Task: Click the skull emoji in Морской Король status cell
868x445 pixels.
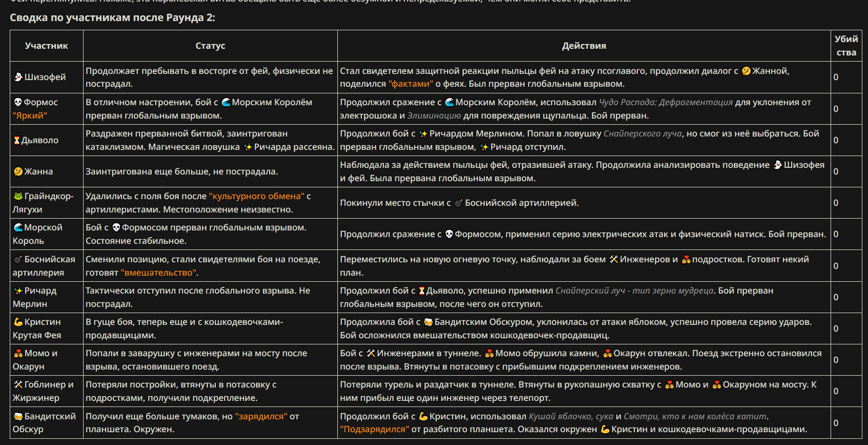Action: pos(116,227)
